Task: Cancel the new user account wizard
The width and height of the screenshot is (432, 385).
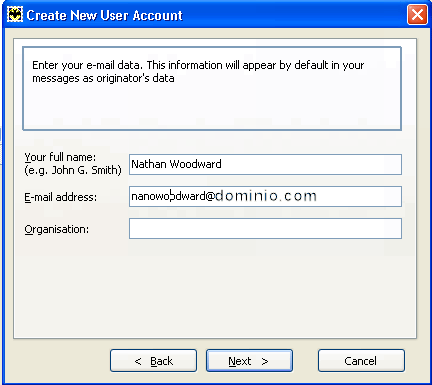Action: click(x=361, y=360)
